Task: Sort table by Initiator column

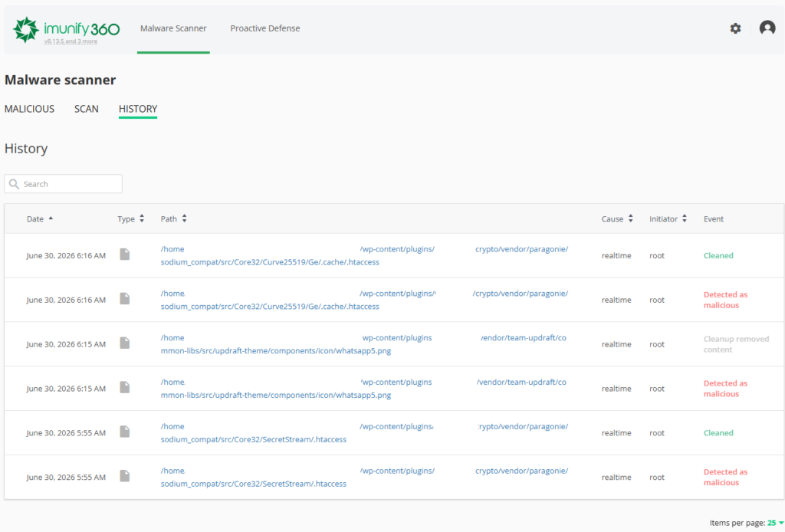Action: tap(668, 218)
